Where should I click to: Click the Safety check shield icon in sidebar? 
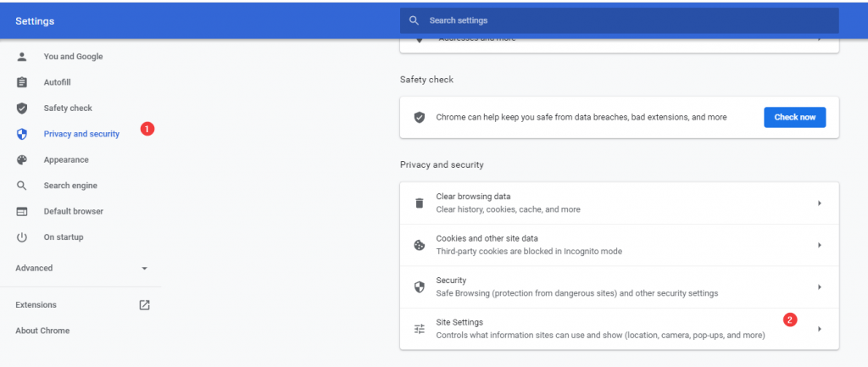(21, 108)
